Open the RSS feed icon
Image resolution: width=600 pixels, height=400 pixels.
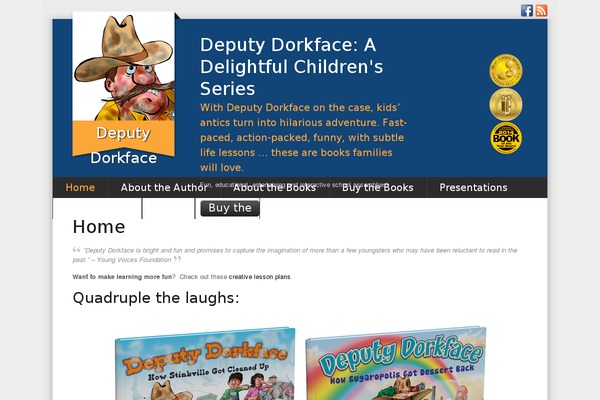(x=541, y=10)
